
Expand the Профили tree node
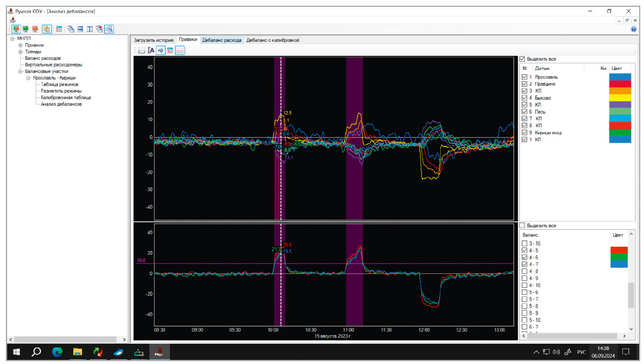[x=20, y=45]
